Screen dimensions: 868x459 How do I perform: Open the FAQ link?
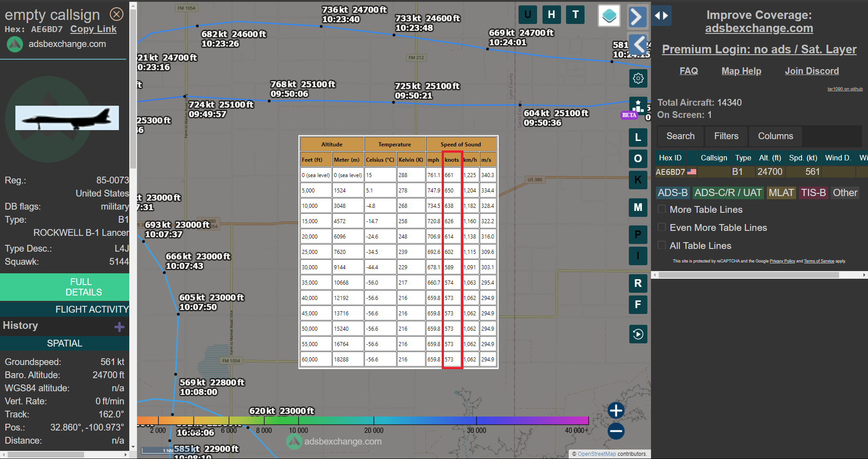689,71
